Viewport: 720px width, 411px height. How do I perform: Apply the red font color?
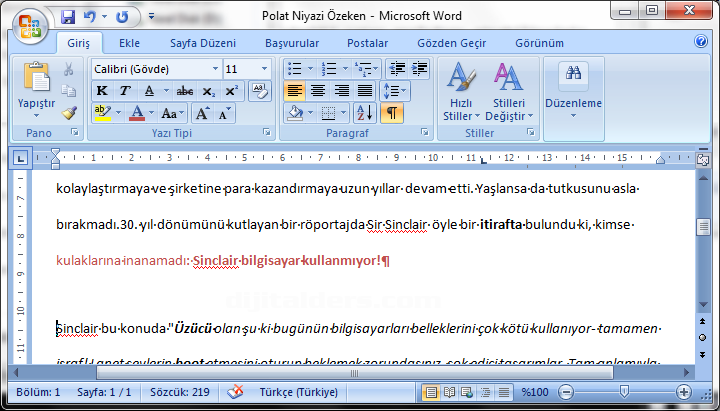click(x=137, y=113)
